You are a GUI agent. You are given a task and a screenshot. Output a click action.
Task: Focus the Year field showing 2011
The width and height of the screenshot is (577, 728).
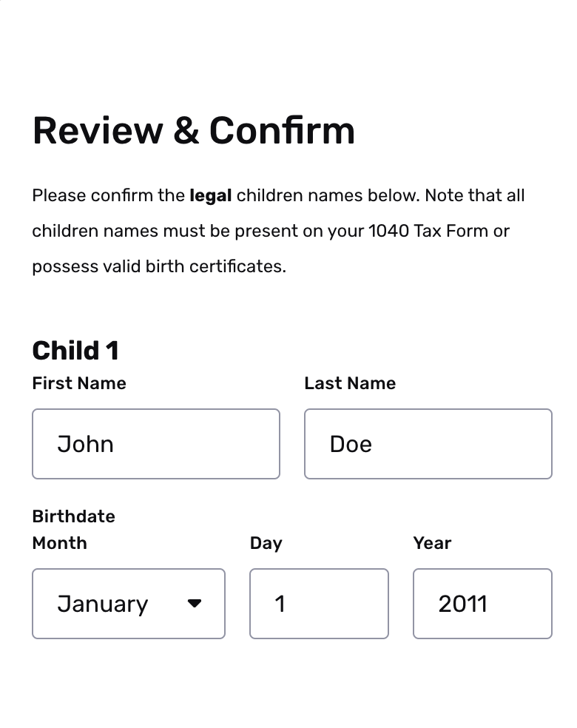pos(483,604)
